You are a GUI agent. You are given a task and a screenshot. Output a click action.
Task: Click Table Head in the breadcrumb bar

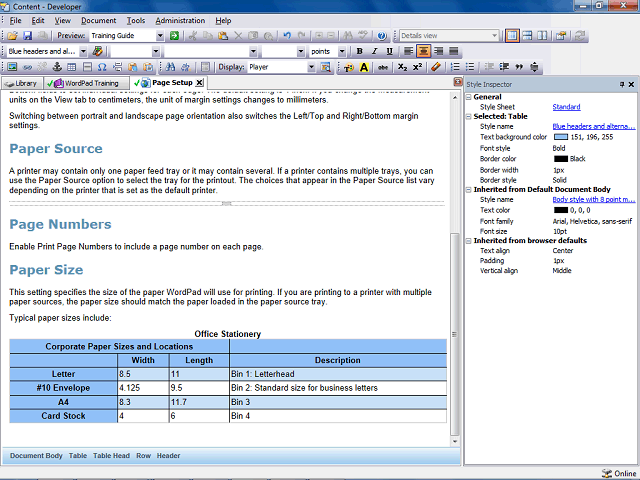click(x=111, y=456)
